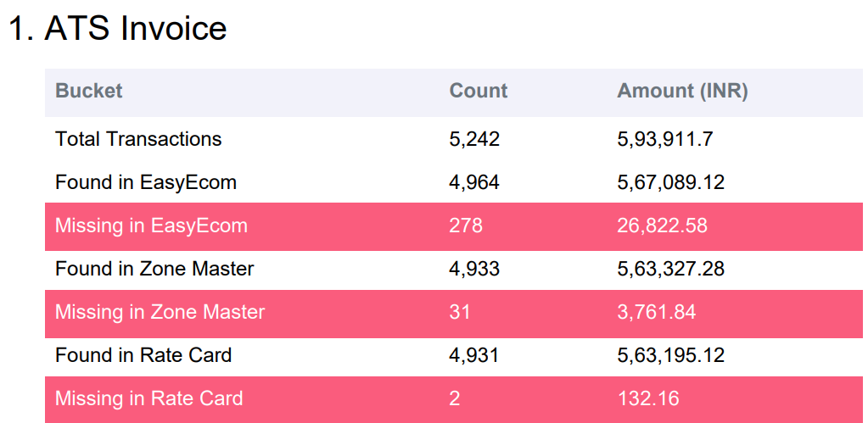Screen dimensions: 868x423
Task: Highlight the Missing in EasyEcom row label
Action: (151, 225)
